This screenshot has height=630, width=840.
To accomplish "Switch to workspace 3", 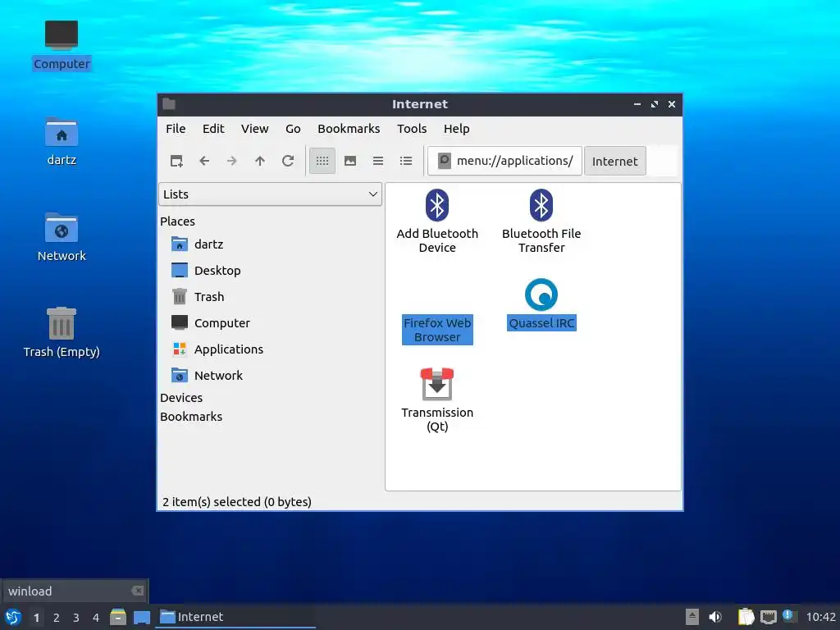I will click(x=76, y=618).
